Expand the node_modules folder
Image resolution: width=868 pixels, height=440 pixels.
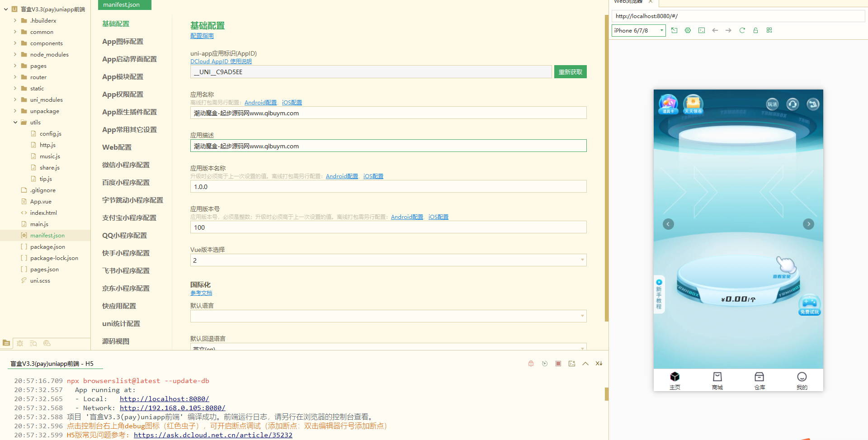point(15,54)
